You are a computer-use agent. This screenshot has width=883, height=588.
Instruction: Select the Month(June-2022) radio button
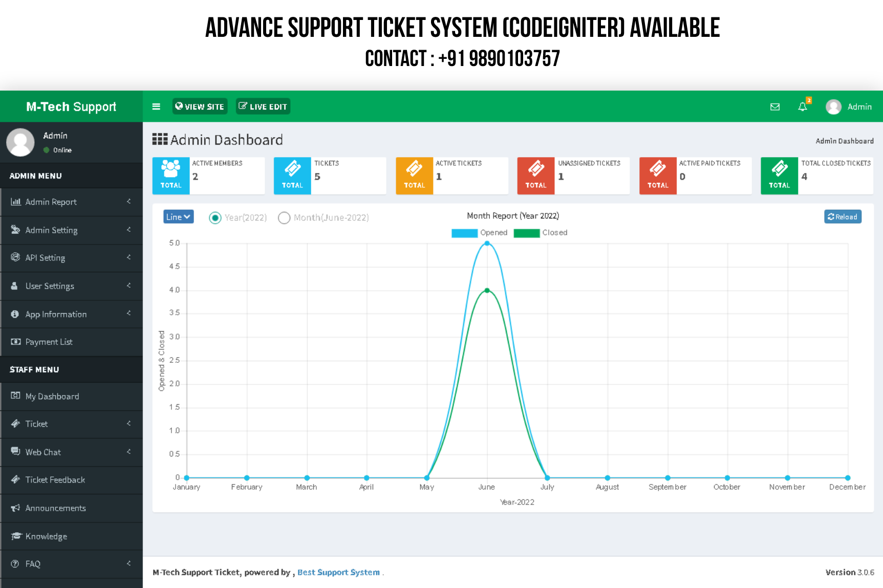coord(284,218)
